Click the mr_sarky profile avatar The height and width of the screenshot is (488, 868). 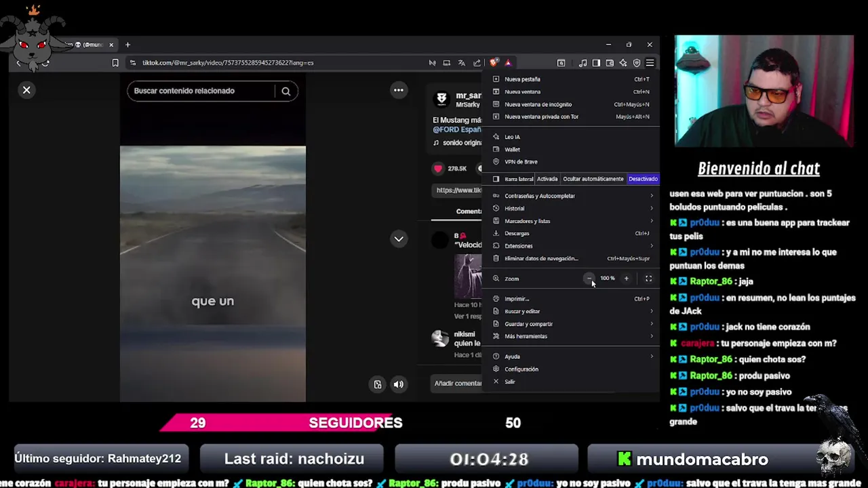click(x=441, y=100)
